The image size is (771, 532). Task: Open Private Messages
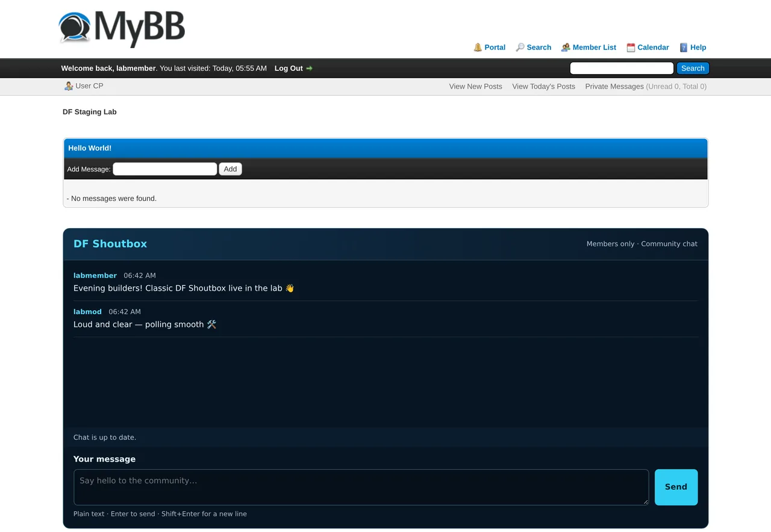[614, 87]
